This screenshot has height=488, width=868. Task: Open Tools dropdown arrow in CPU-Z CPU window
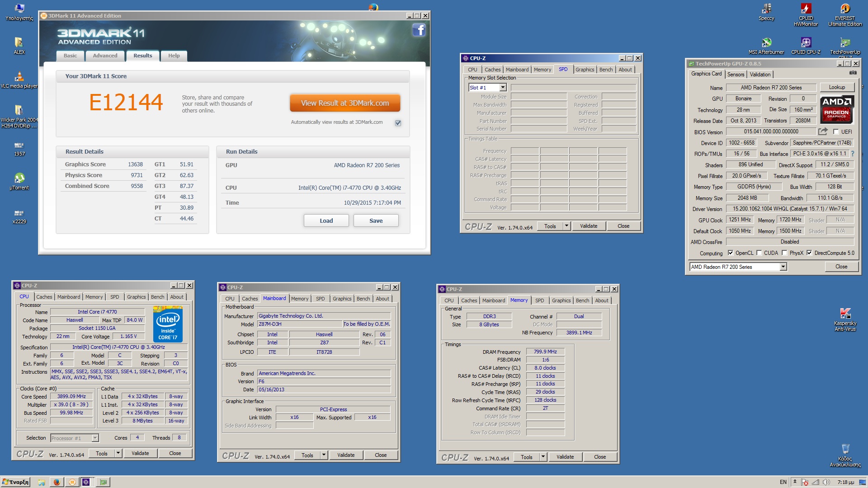(118, 453)
